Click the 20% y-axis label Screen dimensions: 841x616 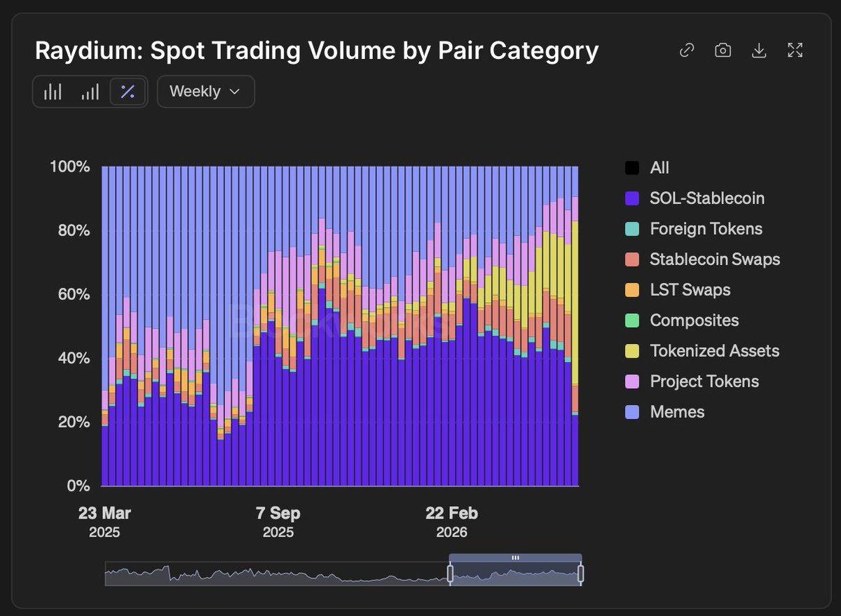(74, 423)
